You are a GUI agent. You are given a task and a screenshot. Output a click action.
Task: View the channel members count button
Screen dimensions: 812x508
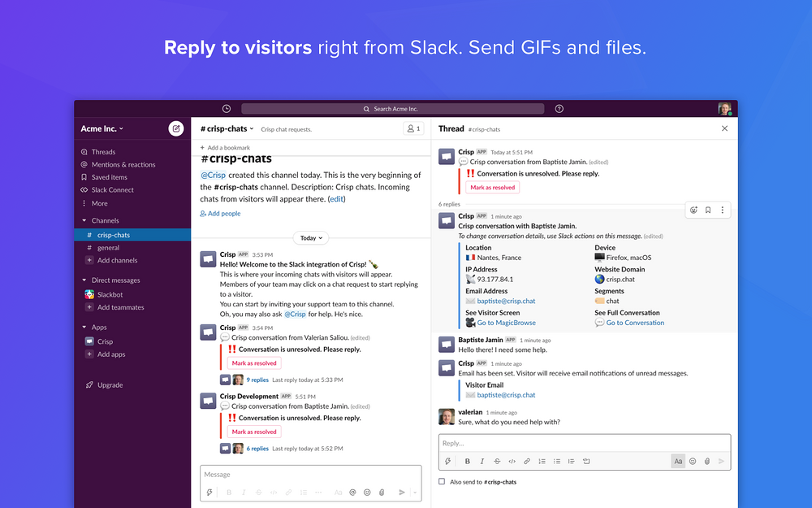(x=413, y=128)
